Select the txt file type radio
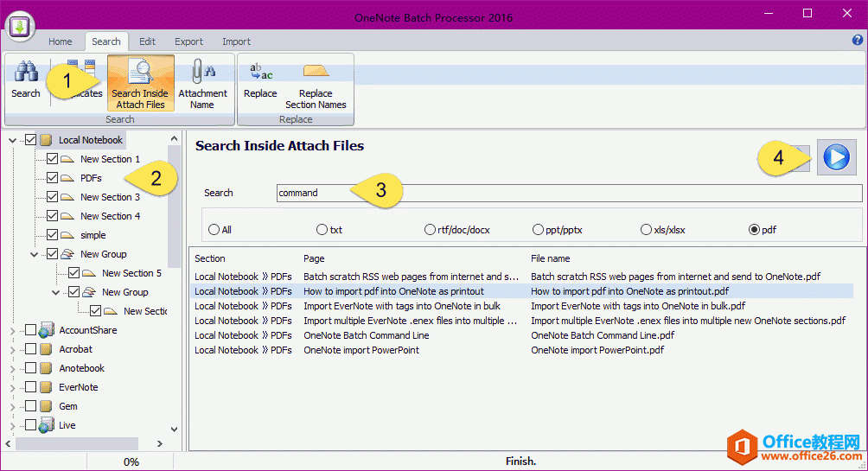The image size is (868, 471). (322, 230)
